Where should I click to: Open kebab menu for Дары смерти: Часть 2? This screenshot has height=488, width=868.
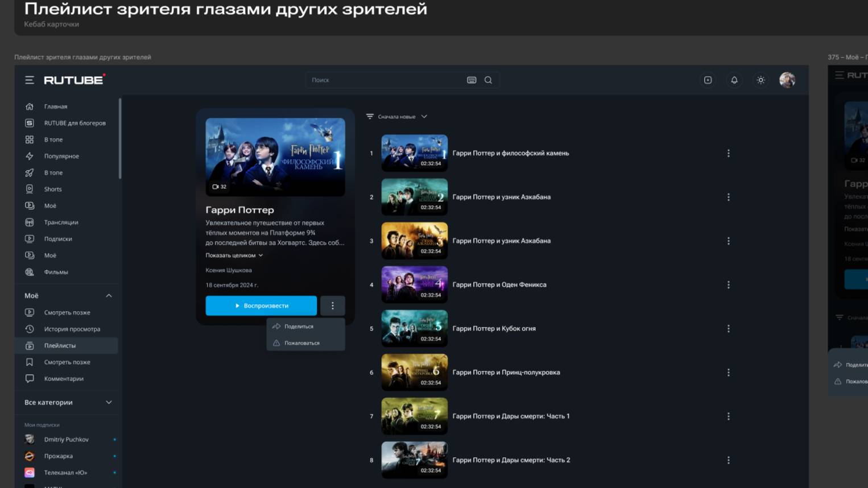[x=728, y=460]
